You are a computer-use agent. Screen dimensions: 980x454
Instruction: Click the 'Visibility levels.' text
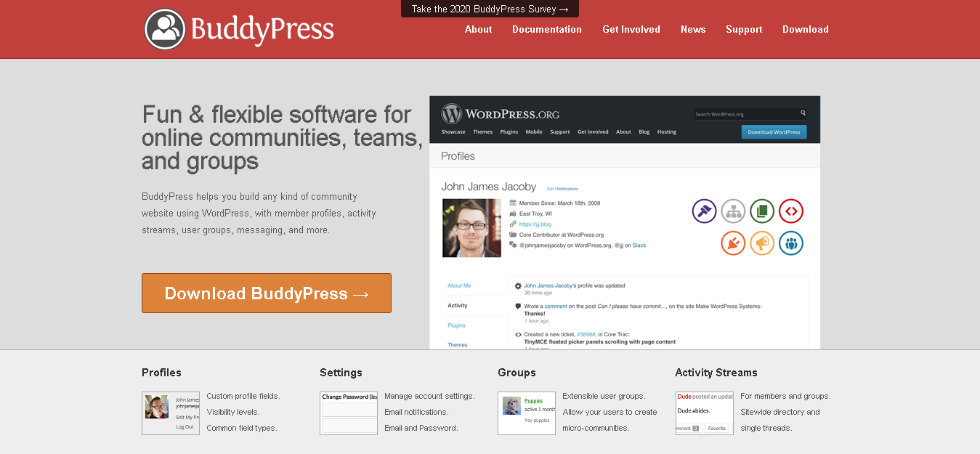tap(233, 413)
